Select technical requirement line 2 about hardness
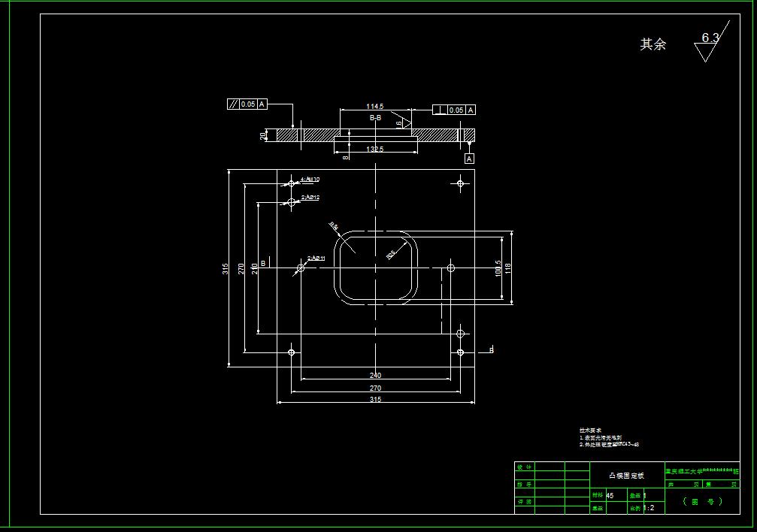757x532 pixels. (609, 445)
